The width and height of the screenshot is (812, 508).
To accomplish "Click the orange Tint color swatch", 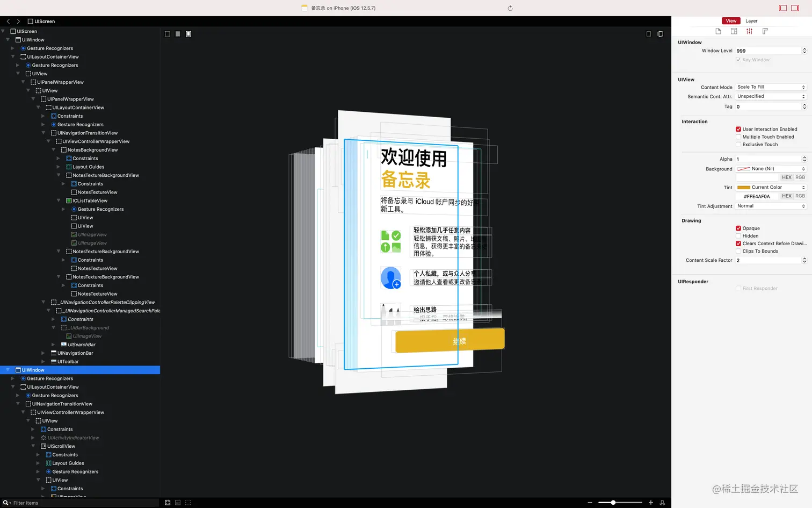I will 744,187.
